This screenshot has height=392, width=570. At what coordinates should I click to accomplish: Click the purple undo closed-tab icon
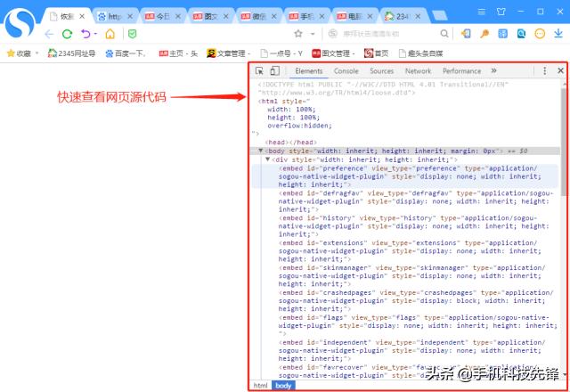(85, 34)
